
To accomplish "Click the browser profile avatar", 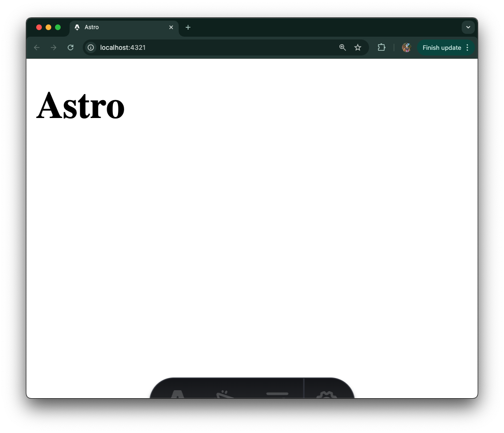I will [406, 47].
